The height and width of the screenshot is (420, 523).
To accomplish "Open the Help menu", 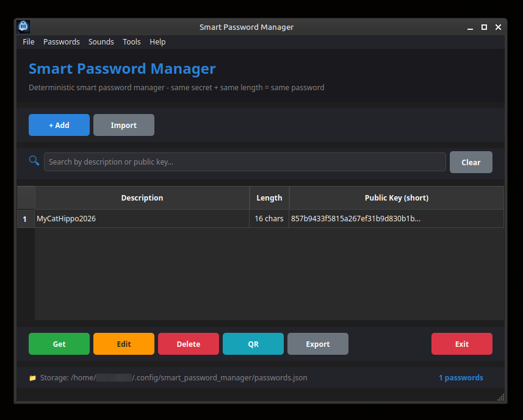I will (x=157, y=42).
